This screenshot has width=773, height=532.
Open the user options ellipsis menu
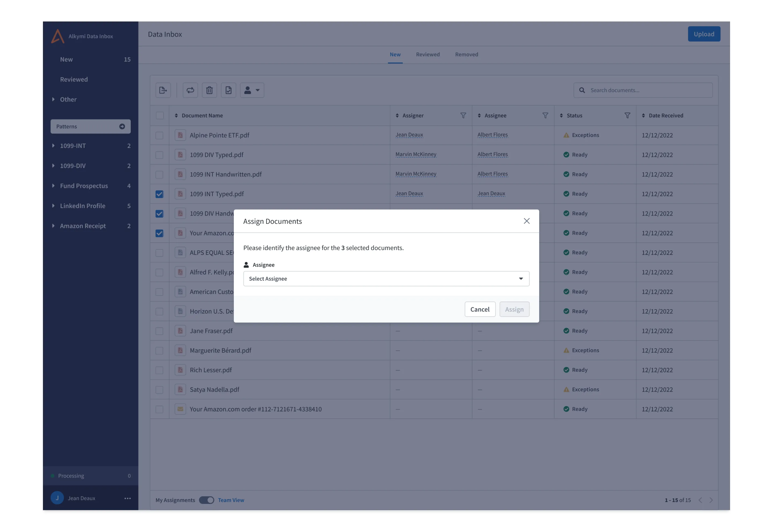click(127, 498)
